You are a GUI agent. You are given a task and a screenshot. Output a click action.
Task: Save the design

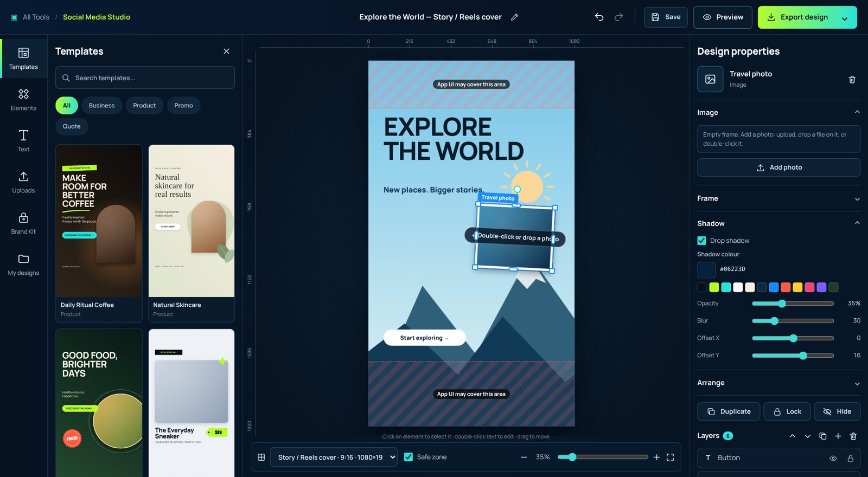click(666, 17)
